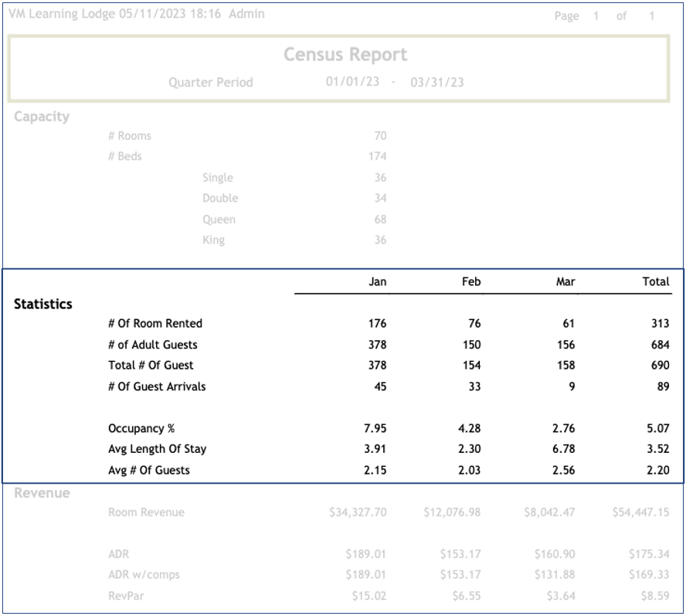
Task: Click the Capacity section heading
Action: pos(42,117)
